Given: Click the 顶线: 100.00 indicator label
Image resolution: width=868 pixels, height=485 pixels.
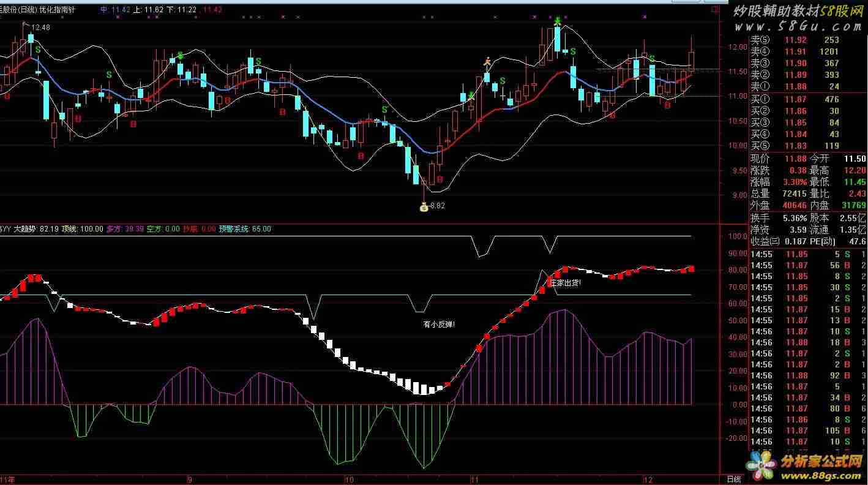Looking at the screenshot, I should (82, 229).
